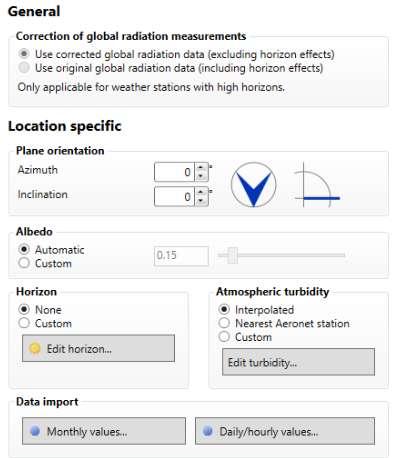Screen dimensions: 394x458
Task: Click the blue globe icon on Daily/hourly values
Action: click(x=208, y=431)
